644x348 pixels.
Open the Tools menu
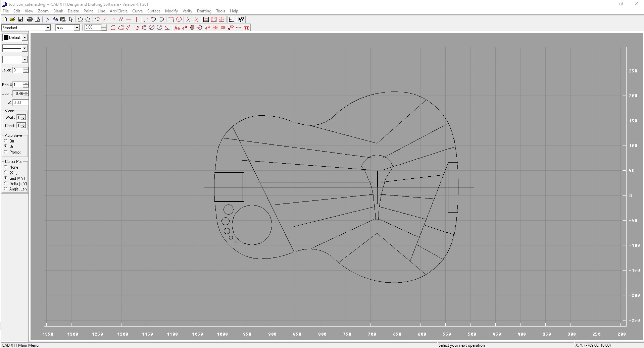(220, 11)
